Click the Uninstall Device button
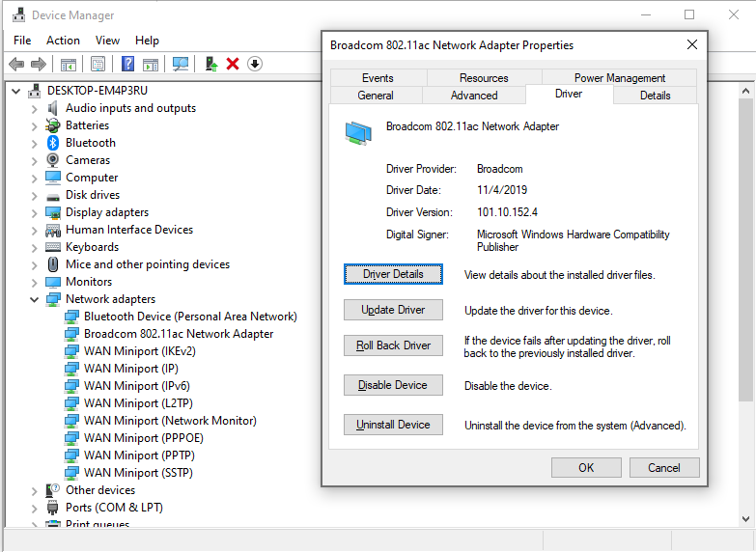756x552 pixels. pos(393,425)
